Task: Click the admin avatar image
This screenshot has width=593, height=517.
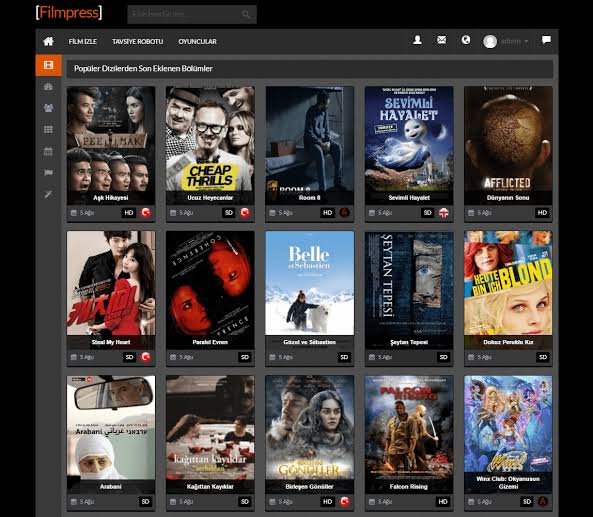Action: pyautogui.click(x=490, y=41)
